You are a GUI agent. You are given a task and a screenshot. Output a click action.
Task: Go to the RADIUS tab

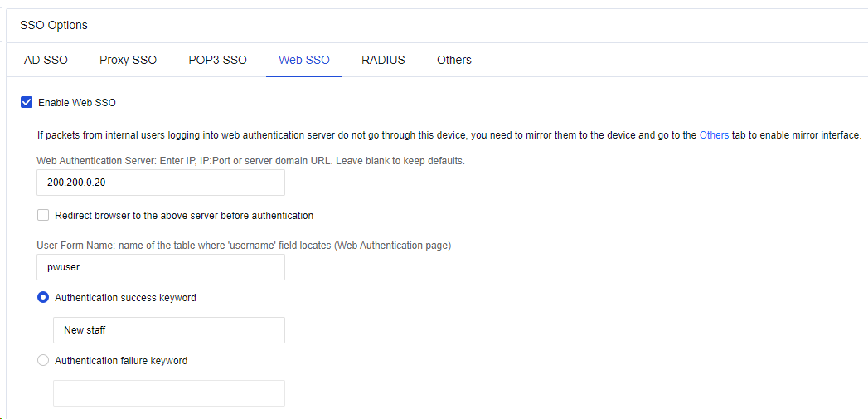(x=383, y=60)
